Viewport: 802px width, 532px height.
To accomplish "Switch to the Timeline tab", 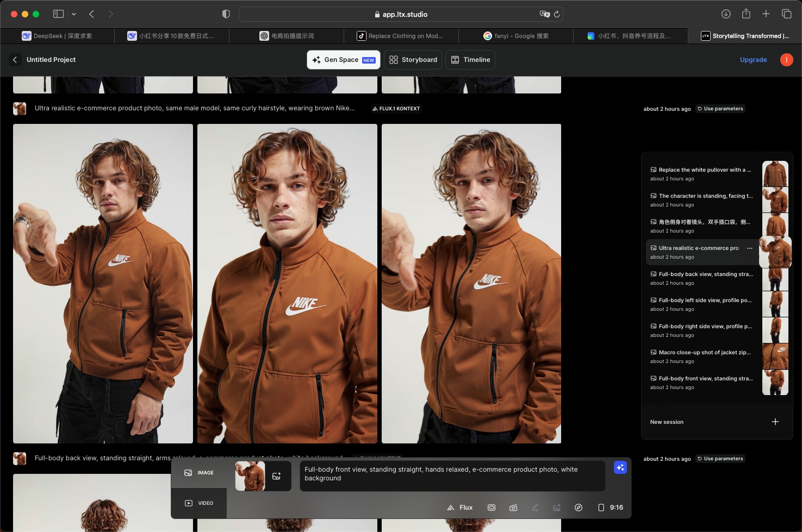I will 470,60.
